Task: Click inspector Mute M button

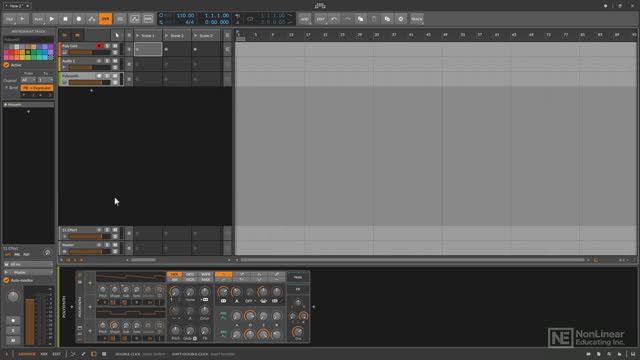Action: coord(13,340)
